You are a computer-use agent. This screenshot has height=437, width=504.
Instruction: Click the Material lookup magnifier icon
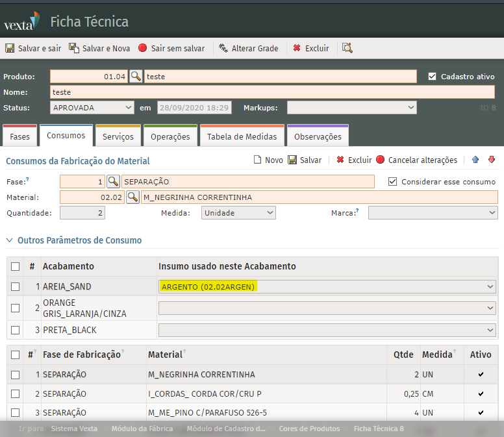[x=132, y=197]
